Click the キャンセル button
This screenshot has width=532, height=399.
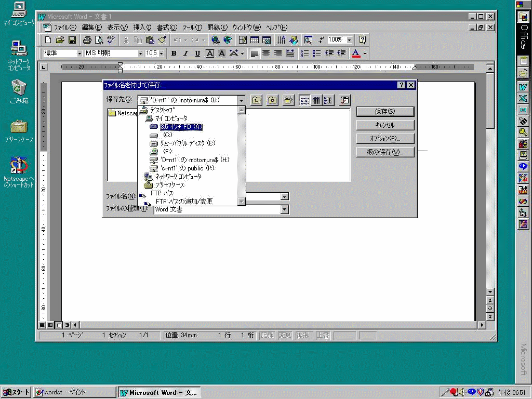coord(385,125)
